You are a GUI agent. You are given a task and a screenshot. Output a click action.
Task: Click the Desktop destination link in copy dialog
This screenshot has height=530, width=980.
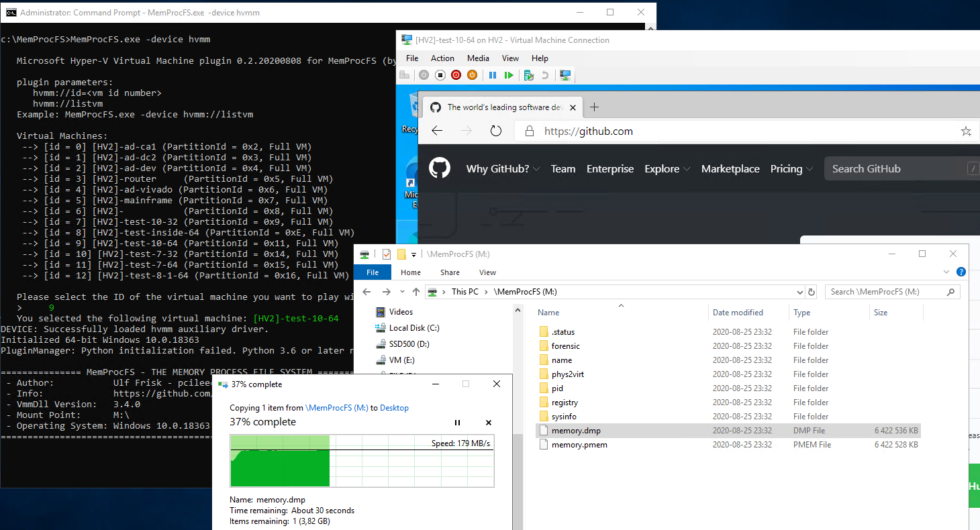pyautogui.click(x=394, y=408)
